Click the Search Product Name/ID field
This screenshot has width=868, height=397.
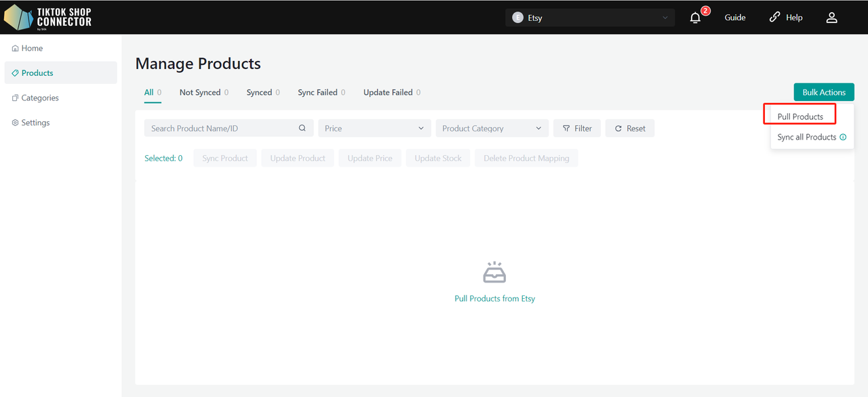coord(229,128)
